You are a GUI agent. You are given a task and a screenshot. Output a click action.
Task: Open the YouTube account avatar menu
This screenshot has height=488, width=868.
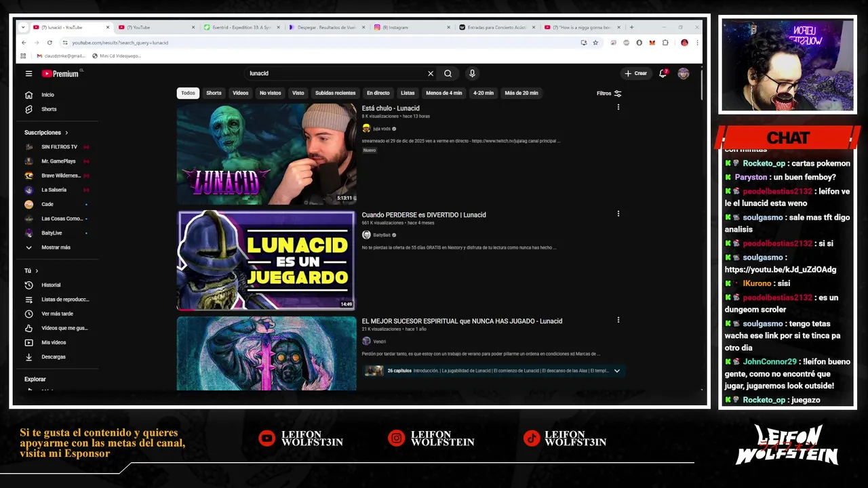pos(683,73)
